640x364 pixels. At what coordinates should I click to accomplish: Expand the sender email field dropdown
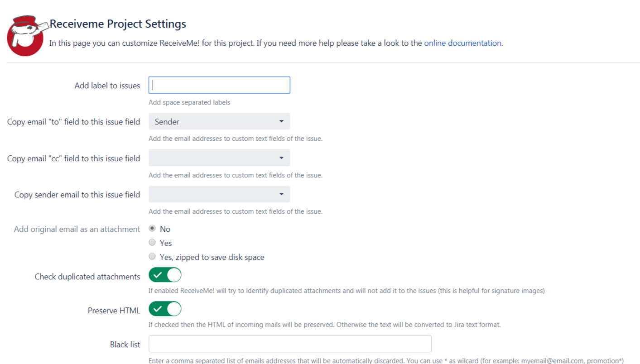(x=219, y=194)
